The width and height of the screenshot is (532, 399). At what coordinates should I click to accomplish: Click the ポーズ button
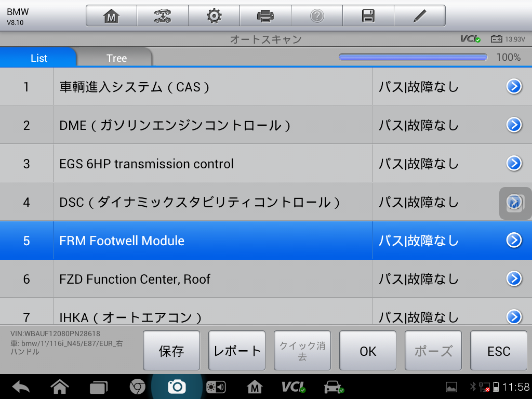pos(433,351)
